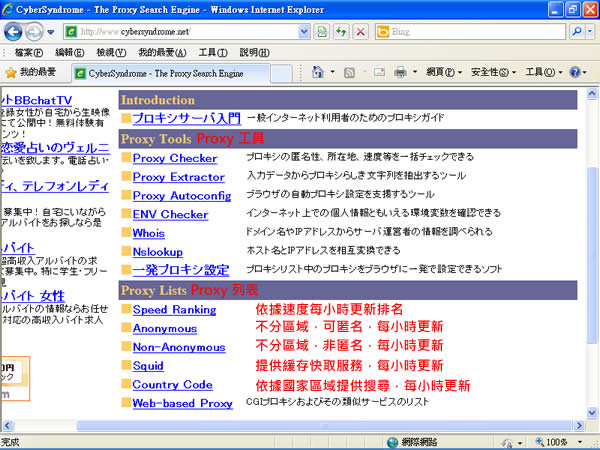Click the browser Back arrow button
600x450 pixels.
[13, 32]
